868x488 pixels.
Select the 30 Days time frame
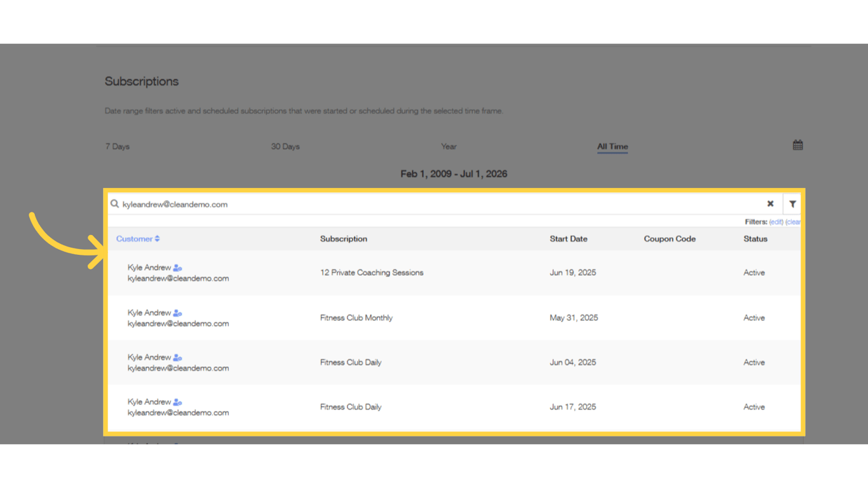(x=284, y=146)
